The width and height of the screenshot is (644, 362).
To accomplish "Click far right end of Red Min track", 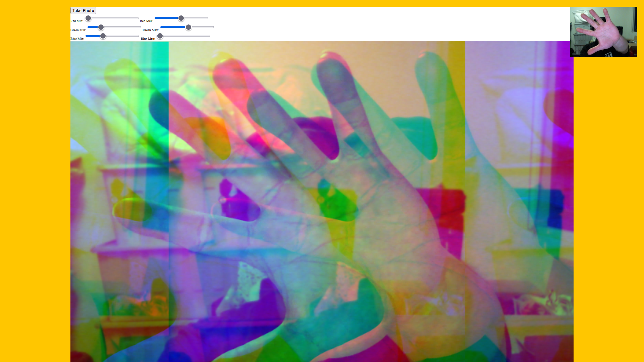I will click(x=137, y=18).
